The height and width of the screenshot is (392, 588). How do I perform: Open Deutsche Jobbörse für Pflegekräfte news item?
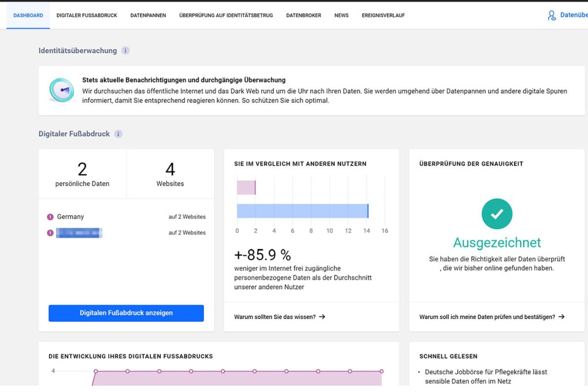[x=486, y=376]
